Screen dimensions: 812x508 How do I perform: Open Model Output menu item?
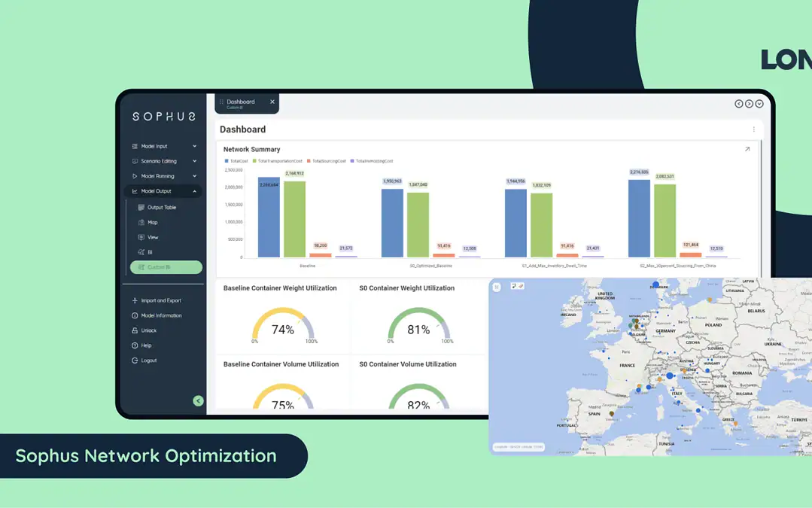point(163,191)
